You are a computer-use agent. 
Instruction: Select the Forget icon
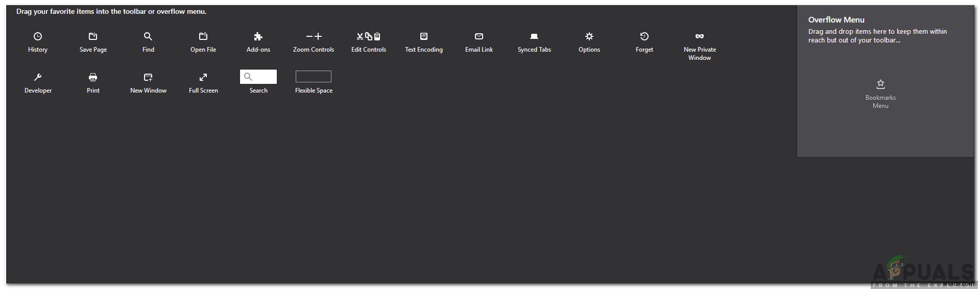tap(644, 36)
